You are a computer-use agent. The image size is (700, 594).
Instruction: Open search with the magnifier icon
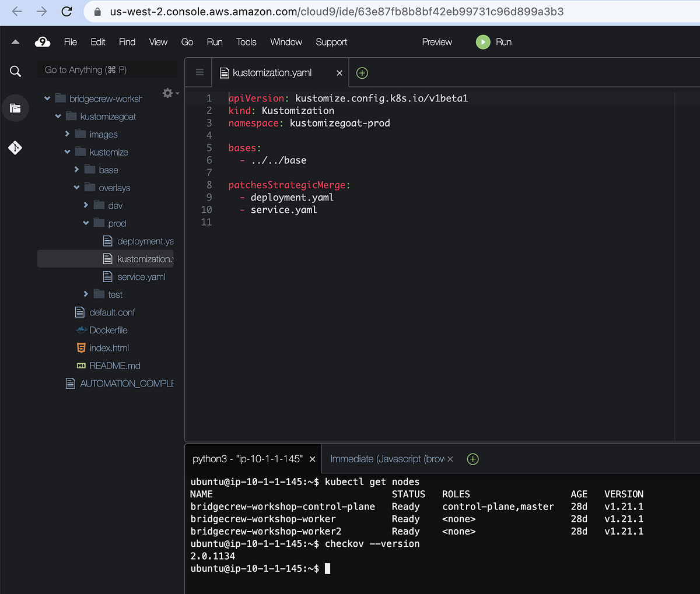click(x=15, y=71)
